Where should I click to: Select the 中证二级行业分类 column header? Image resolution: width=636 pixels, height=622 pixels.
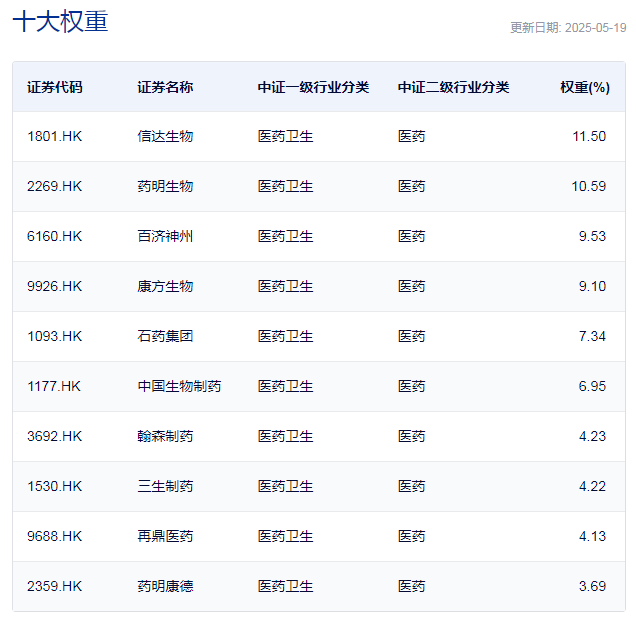[x=453, y=87]
